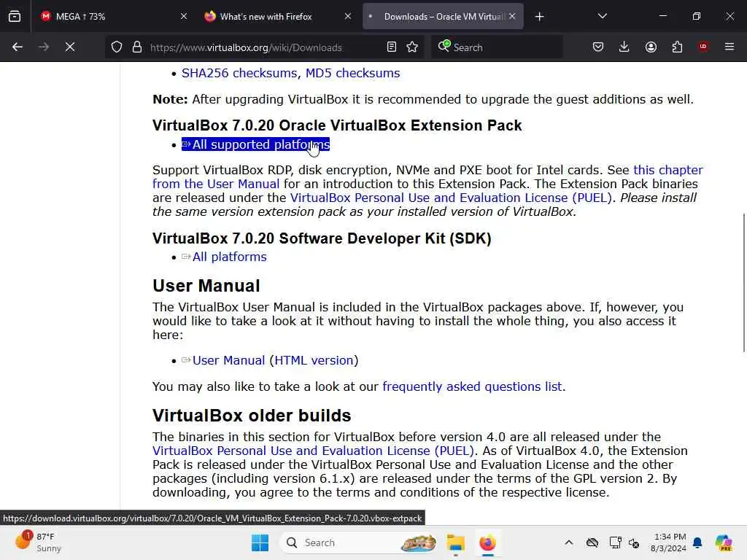Click the VirtualBox 7.0.20 Extension Pack heading
The width and height of the screenshot is (747, 560).
pyautogui.click(x=337, y=125)
